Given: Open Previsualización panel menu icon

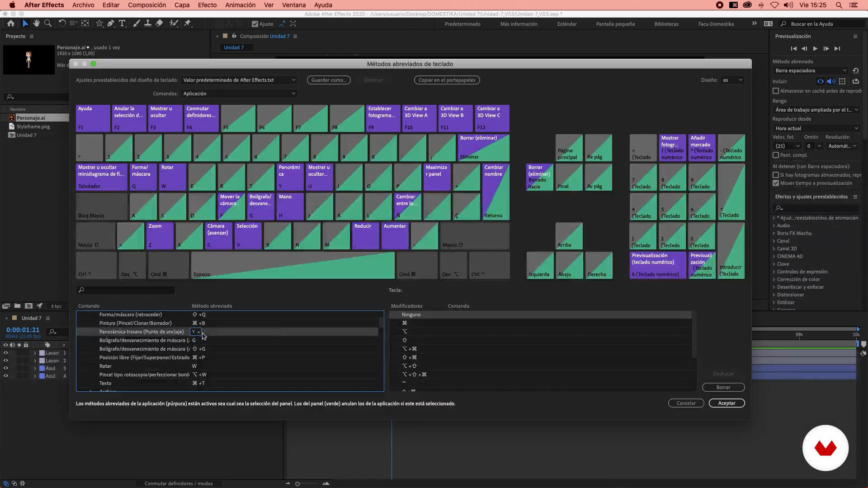Looking at the screenshot, I should [x=855, y=36].
